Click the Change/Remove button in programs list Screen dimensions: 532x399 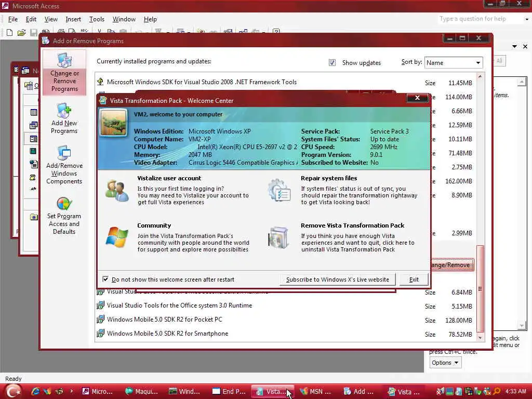[451, 265]
